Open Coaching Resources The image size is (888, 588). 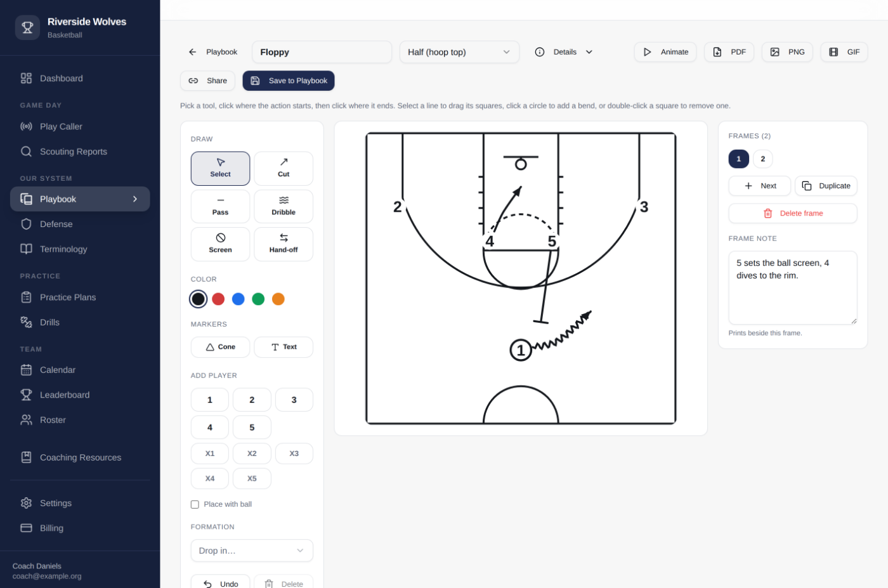click(80, 457)
